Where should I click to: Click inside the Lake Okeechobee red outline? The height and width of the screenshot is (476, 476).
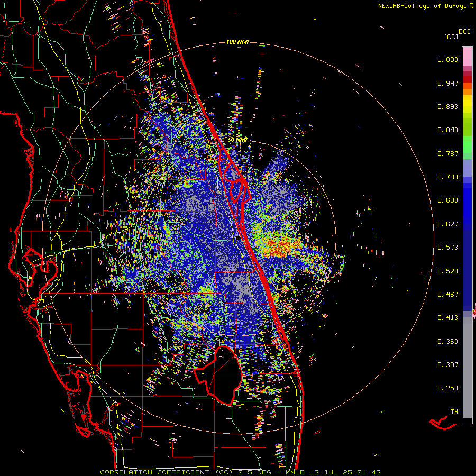click(x=224, y=375)
